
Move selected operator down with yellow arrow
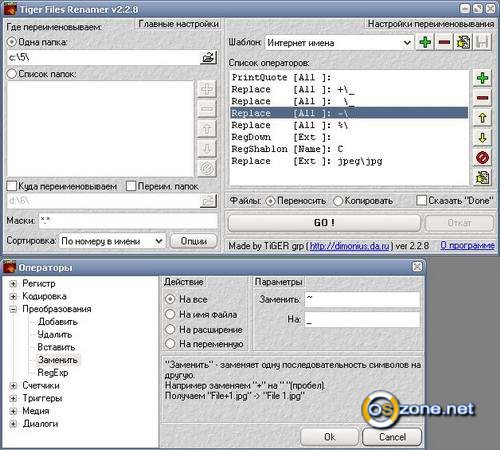482,138
